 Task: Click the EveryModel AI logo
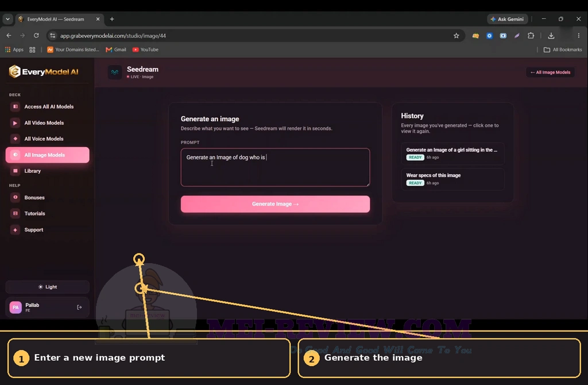44,71
